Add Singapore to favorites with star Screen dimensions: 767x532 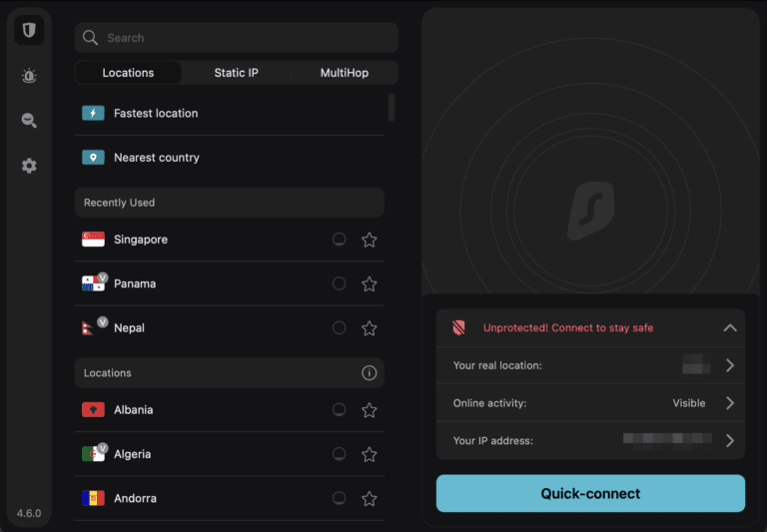pyautogui.click(x=369, y=240)
